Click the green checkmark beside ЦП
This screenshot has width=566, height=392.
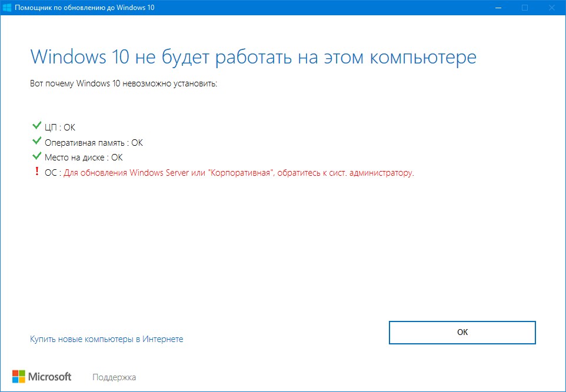37,126
